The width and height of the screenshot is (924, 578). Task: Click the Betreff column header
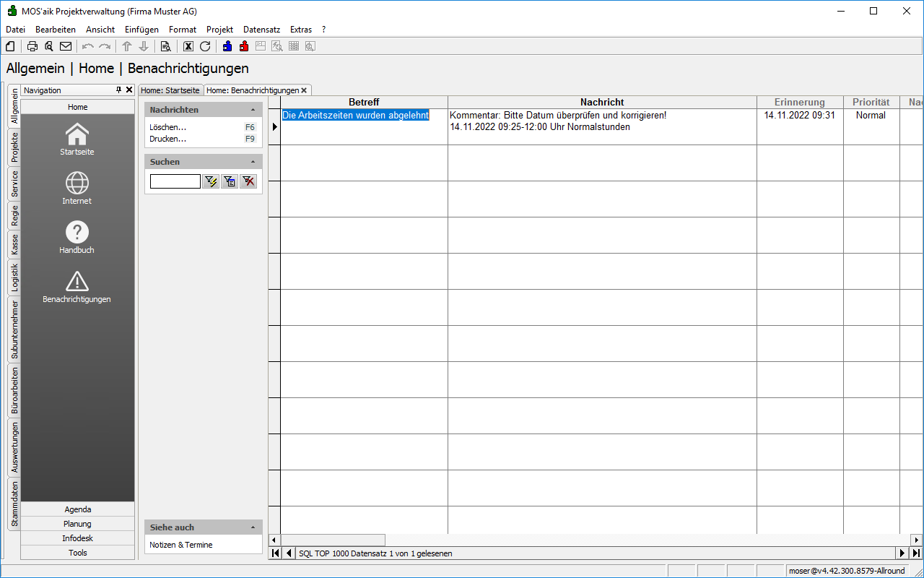click(364, 103)
